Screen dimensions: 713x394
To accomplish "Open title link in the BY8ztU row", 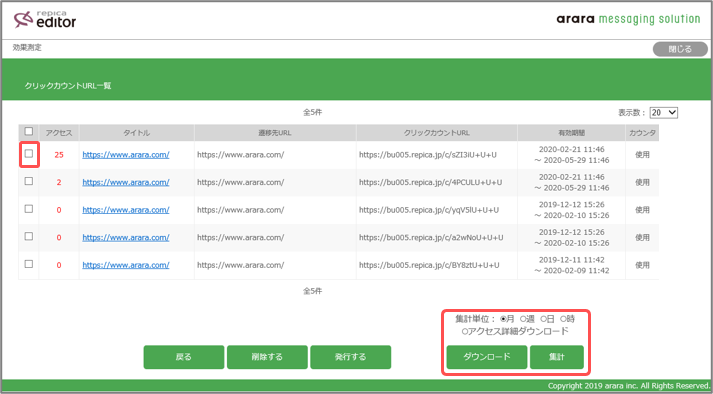I will [126, 265].
